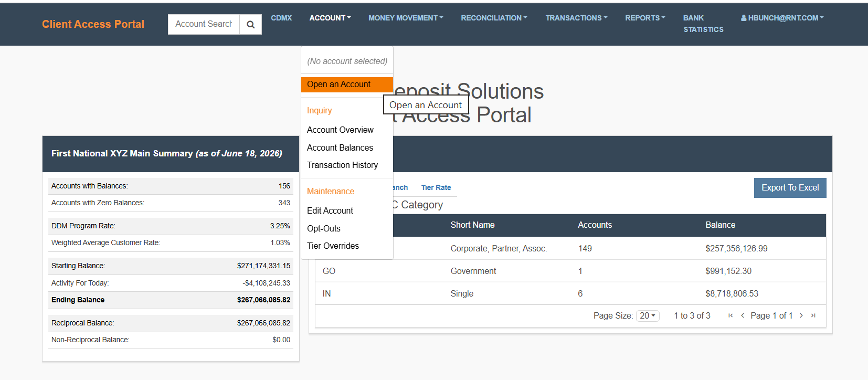Open the RECONCILIATION dropdown
Screen dimensions: 868x380
[494, 18]
